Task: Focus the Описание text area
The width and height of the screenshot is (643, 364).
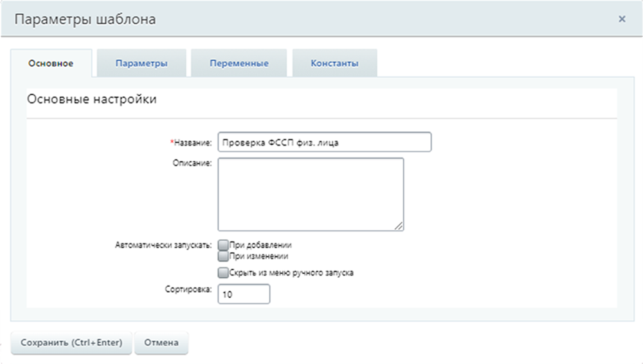Action: click(x=311, y=194)
